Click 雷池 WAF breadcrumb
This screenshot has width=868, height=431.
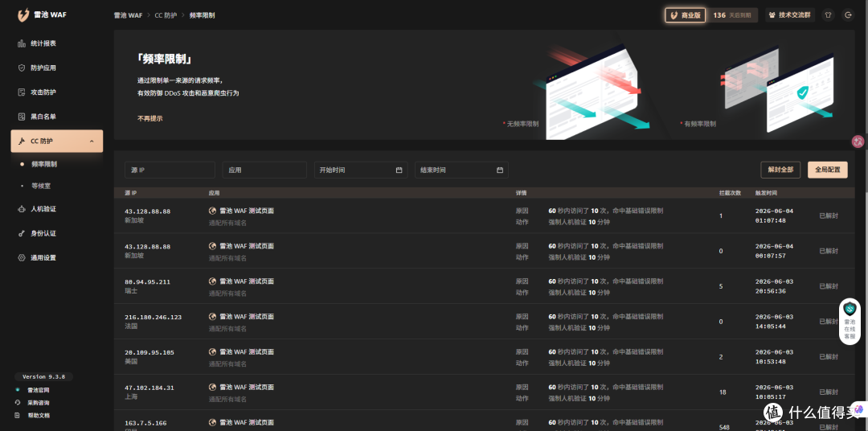point(128,15)
